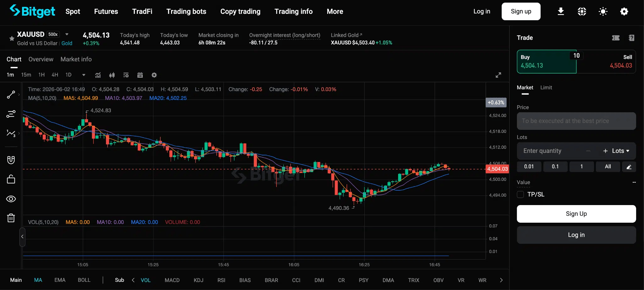
Task: Open the Overview tab
Action: (41, 59)
